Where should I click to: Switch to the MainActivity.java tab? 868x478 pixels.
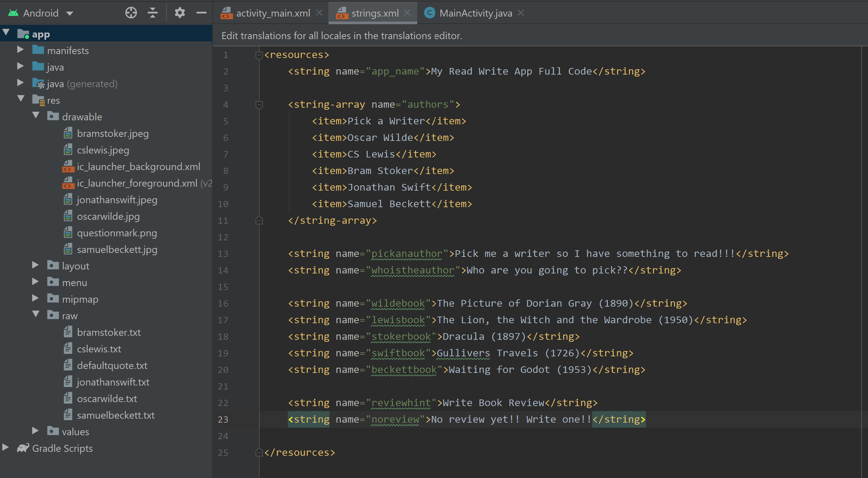(475, 13)
